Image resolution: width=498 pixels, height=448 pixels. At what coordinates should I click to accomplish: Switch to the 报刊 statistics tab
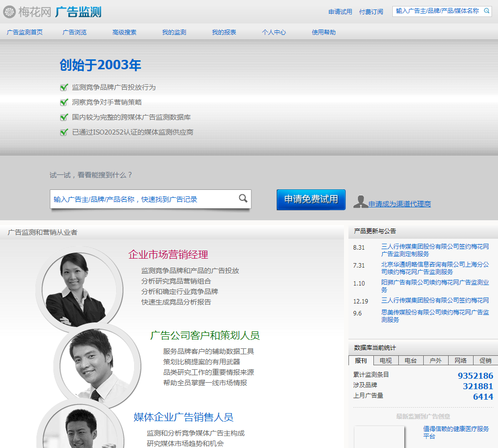click(x=361, y=360)
